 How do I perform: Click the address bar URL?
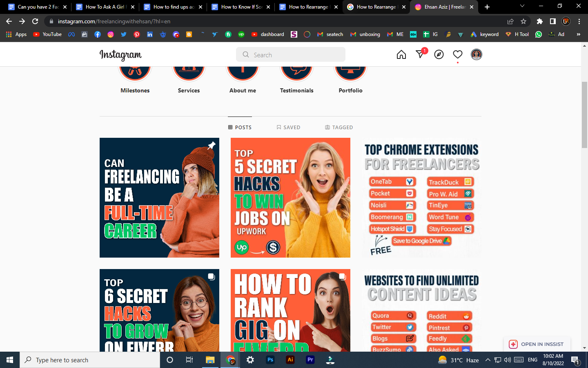(114, 21)
